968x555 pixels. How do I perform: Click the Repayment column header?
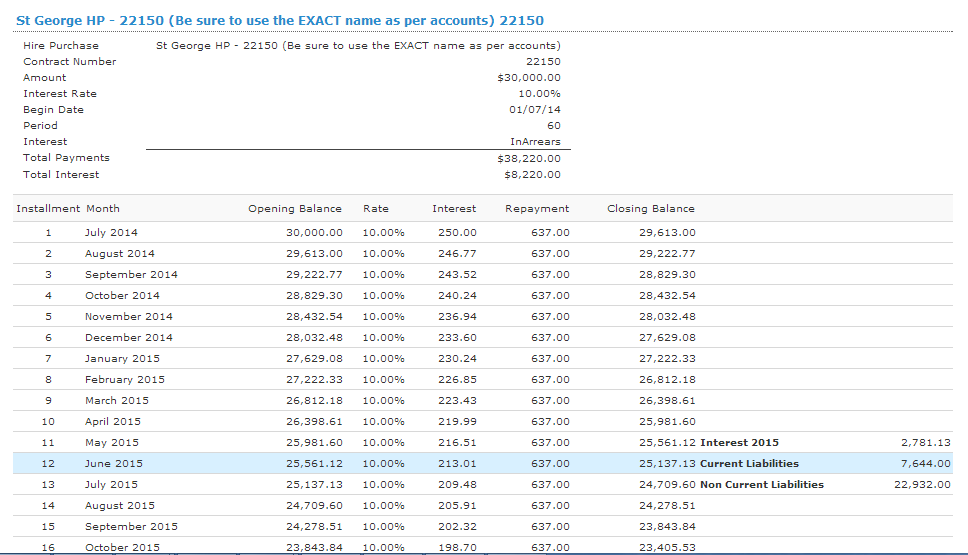537,209
